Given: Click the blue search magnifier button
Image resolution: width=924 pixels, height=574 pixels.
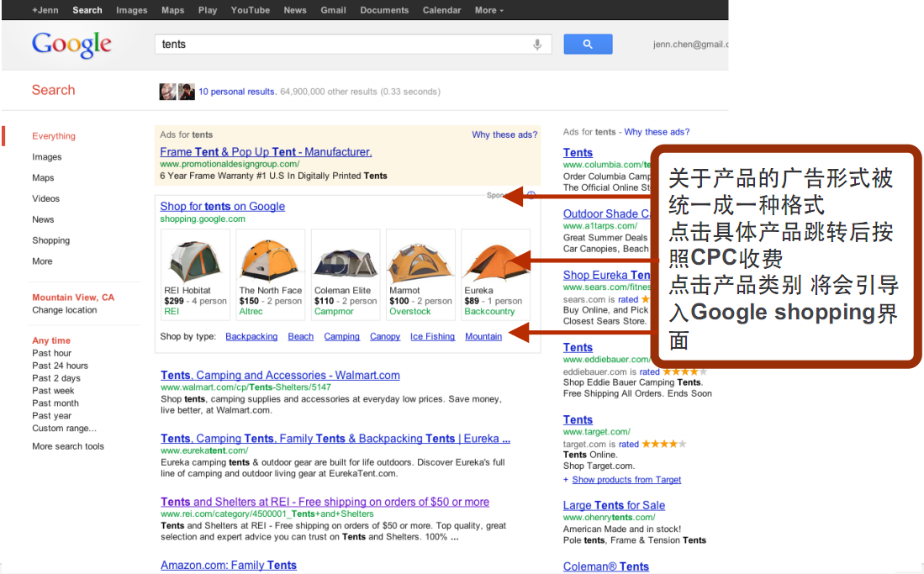Looking at the screenshot, I should pyautogui.click(x=588, y=45).
